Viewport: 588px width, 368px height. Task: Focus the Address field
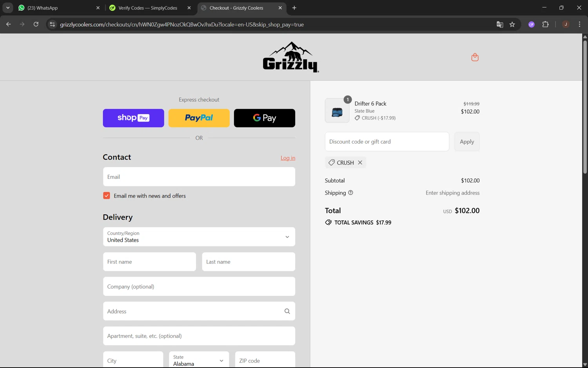point(199,311)
